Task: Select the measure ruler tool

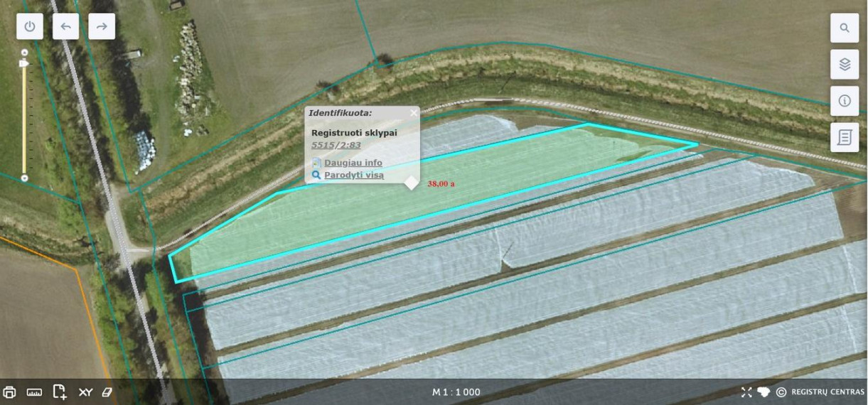Action: point(34,391)
